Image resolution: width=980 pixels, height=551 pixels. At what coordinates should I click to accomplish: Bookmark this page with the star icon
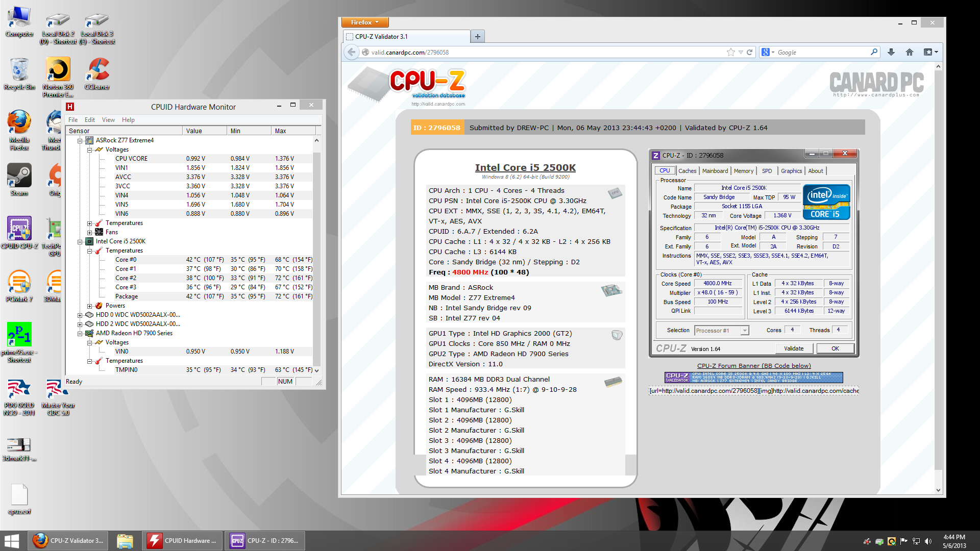(731, 52)
